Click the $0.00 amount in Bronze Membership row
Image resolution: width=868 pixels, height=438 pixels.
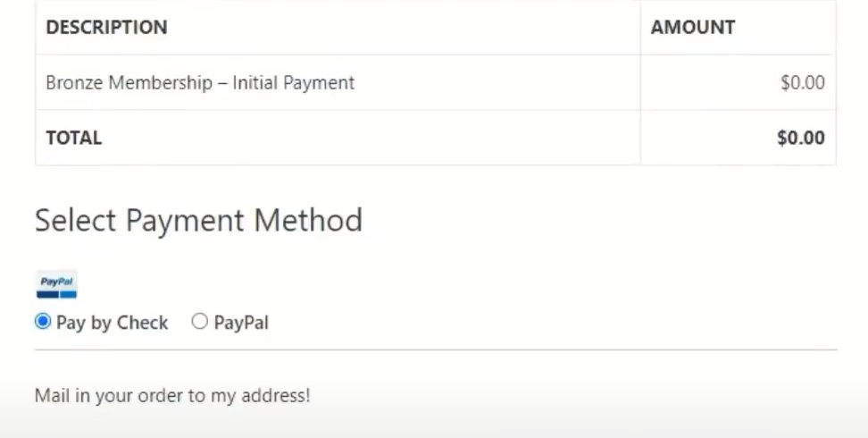pyautogui.click(x=802, y=82)
